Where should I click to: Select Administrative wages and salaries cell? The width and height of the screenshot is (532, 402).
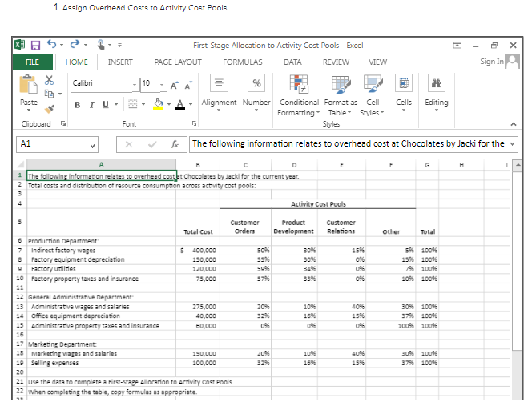pyautogui.click(x=101, y=307)
